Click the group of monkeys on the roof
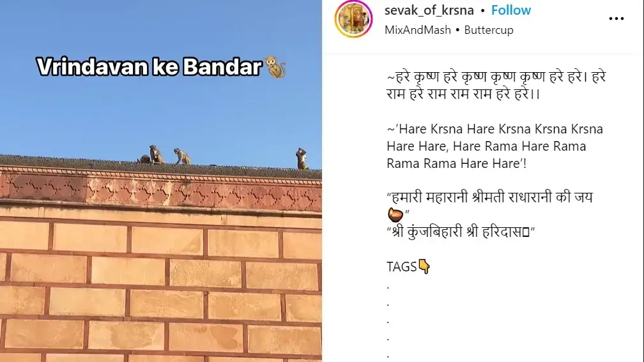The image size is (644, 362). [x=164, y=155]
